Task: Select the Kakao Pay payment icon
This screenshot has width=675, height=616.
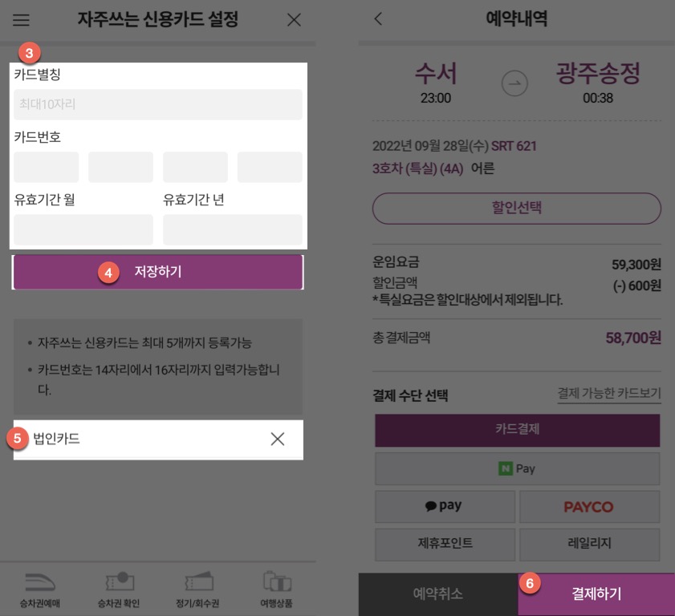Action: tap(445, 506)
